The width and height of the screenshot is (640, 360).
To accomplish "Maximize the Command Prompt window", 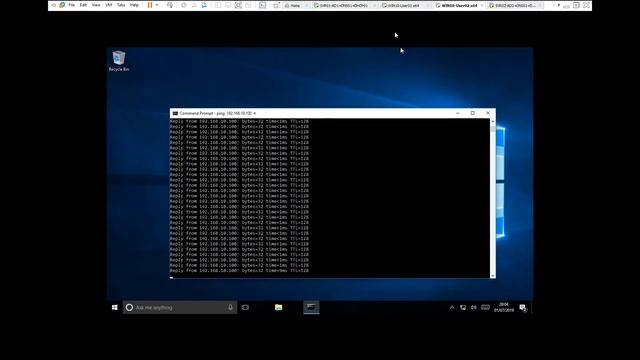I will (473, 113).
